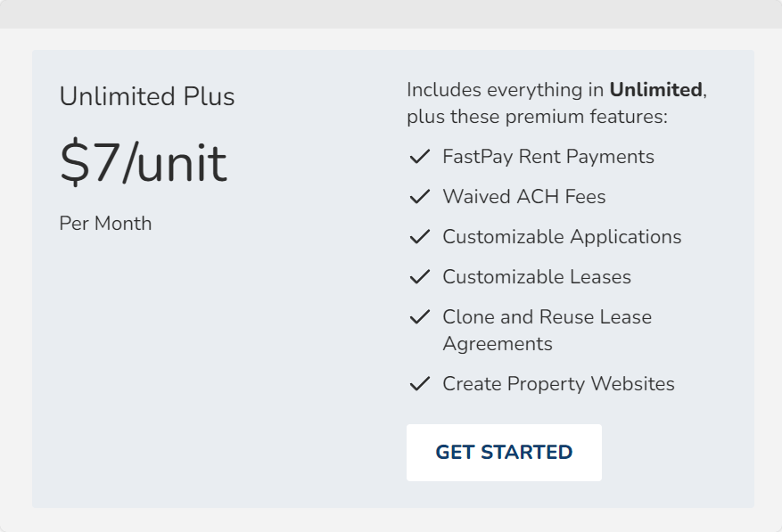Click the $7/unit price text
The height and width of the screenshot is (532, 782).
[144, 163]
